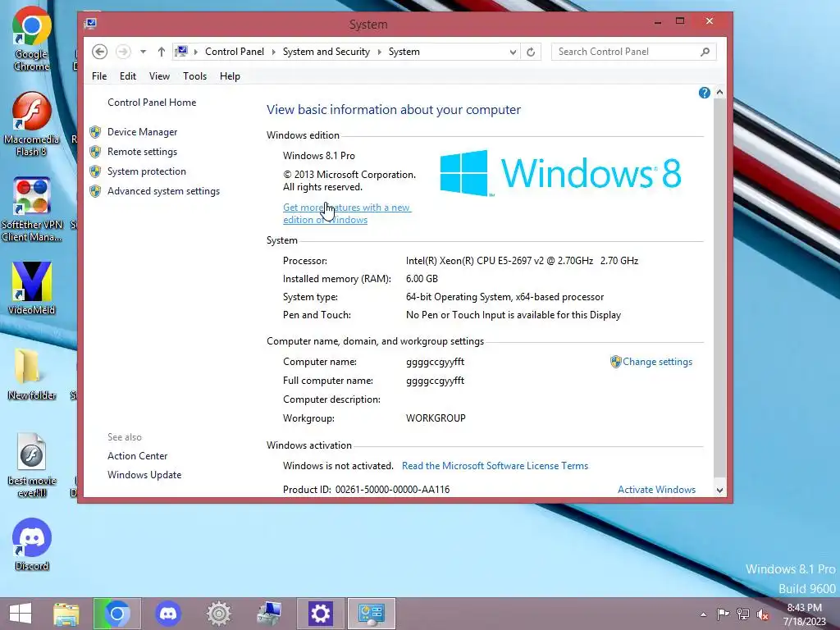
Task: Open the File menu
Action: pos(99,76)
